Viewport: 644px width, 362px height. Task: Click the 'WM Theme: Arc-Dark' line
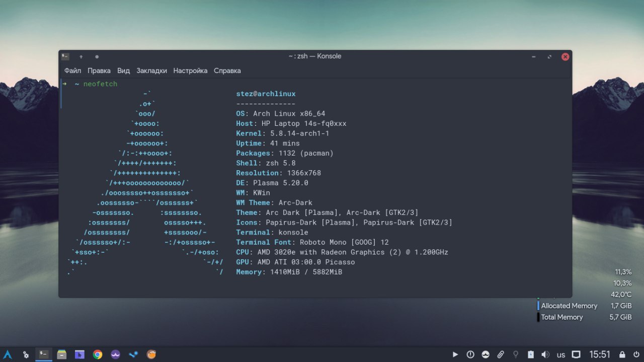pyautogui.click(x=274, y=203)
